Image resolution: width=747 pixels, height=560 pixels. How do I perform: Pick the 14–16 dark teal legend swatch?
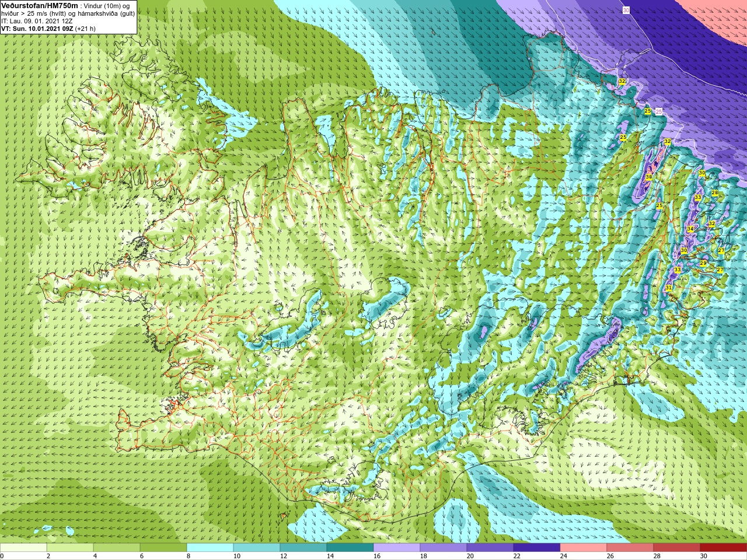coord(350,548)
